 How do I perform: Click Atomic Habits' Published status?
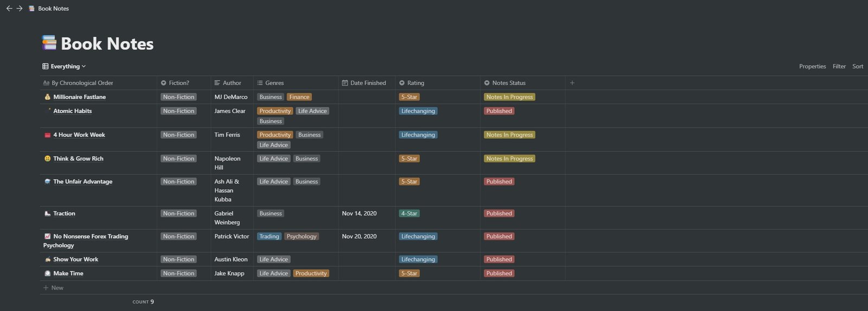(499, 111)
